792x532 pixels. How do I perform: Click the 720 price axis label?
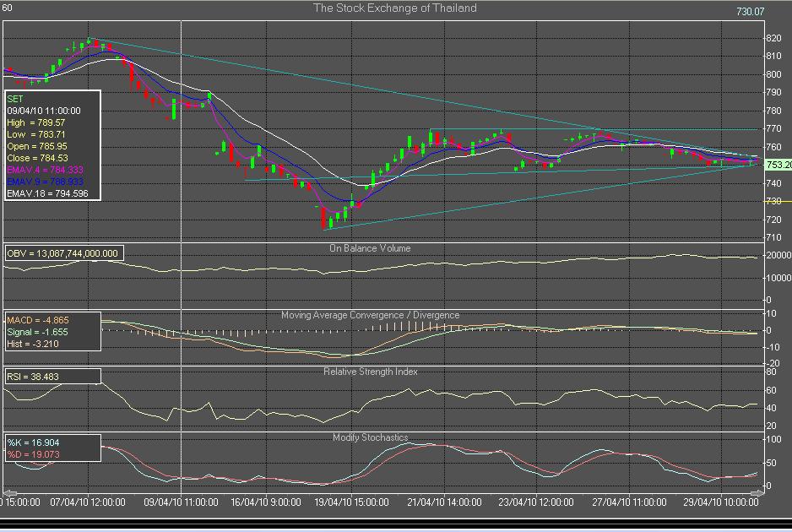pyautogui.click(x=773, y=220)
